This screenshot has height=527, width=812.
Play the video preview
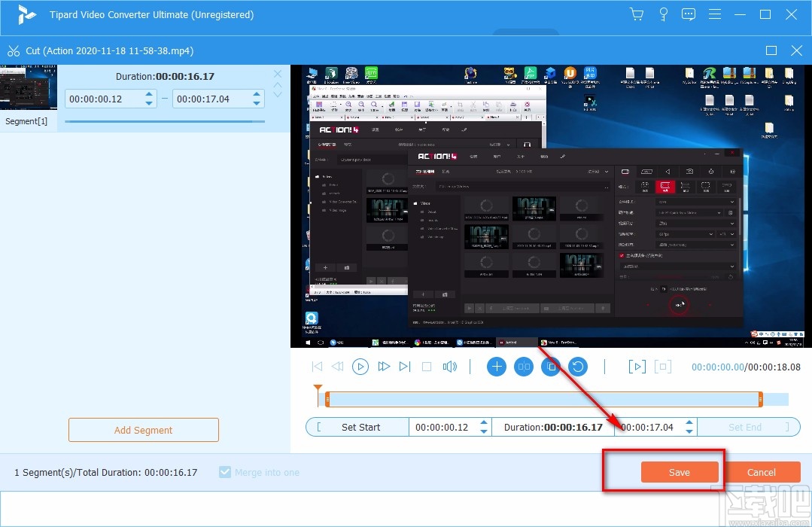click(360, 367)
